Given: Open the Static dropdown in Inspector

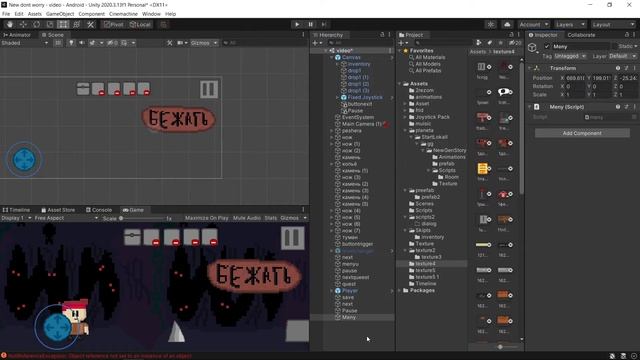Looking at the screenshot, I should pos(635,47).
